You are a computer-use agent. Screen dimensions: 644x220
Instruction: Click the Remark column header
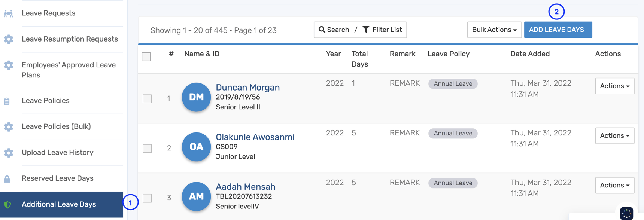click(402, 54)
